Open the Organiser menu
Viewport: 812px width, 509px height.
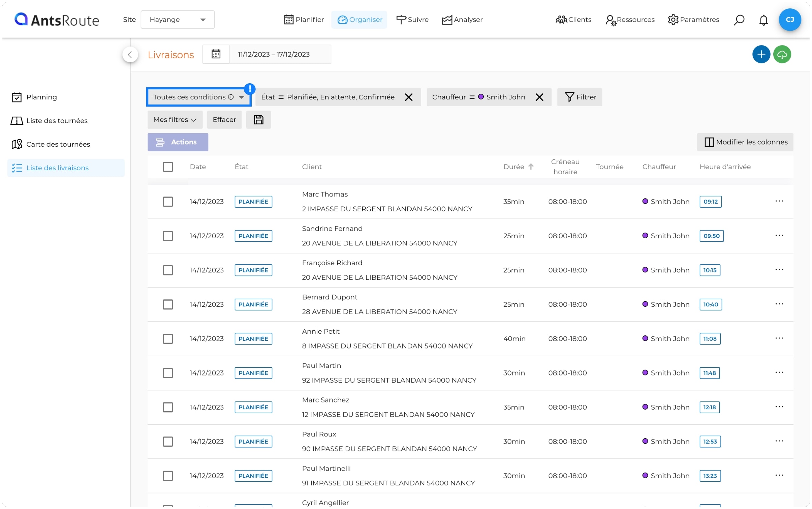coord(359,20)
